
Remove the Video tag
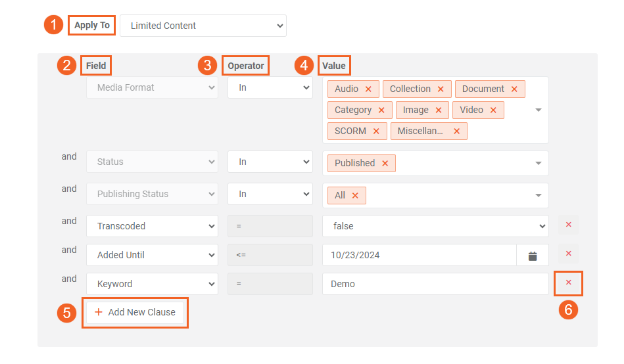pyautogui.click(x=493, y=110)
